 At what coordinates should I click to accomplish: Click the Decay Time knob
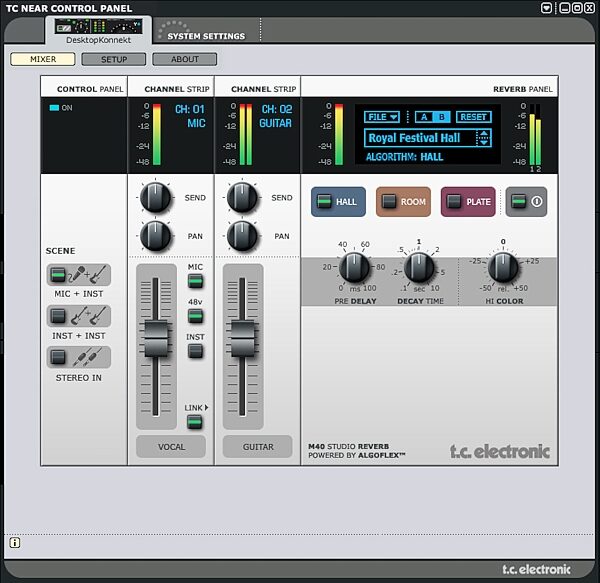tap(419, 267)
